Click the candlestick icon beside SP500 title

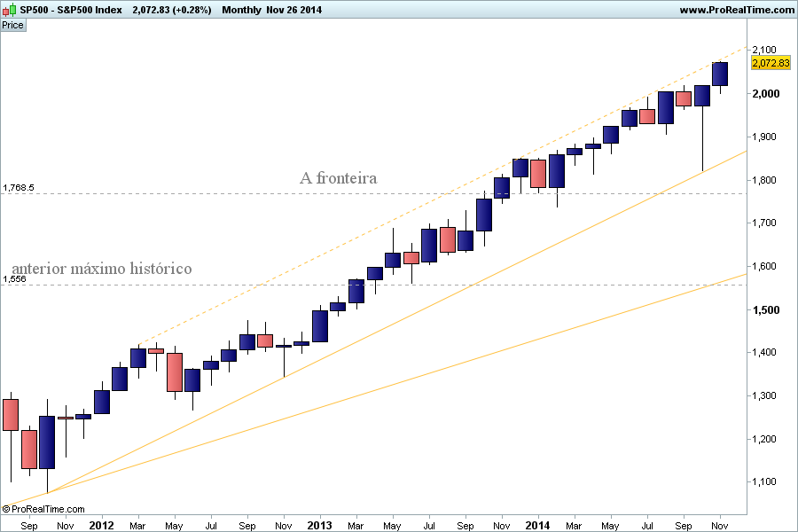(10, 10)
